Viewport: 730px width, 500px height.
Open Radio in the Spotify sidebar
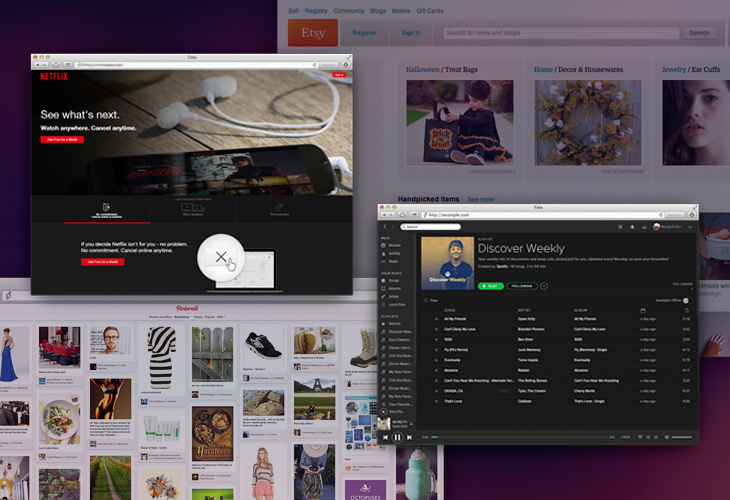(390, 262)
